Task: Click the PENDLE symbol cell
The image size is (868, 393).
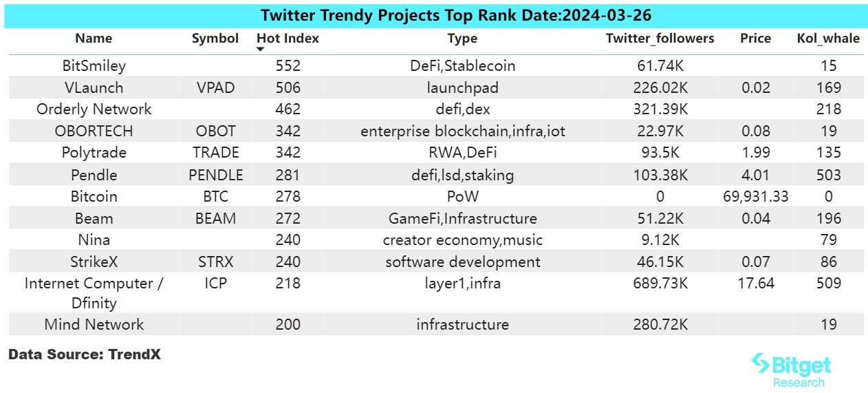Action: 215,175
